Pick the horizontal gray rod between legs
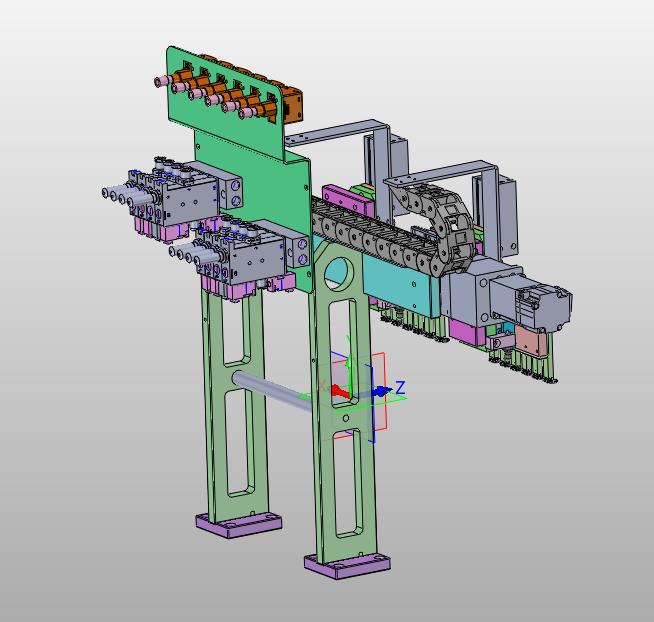 [272, 390]
